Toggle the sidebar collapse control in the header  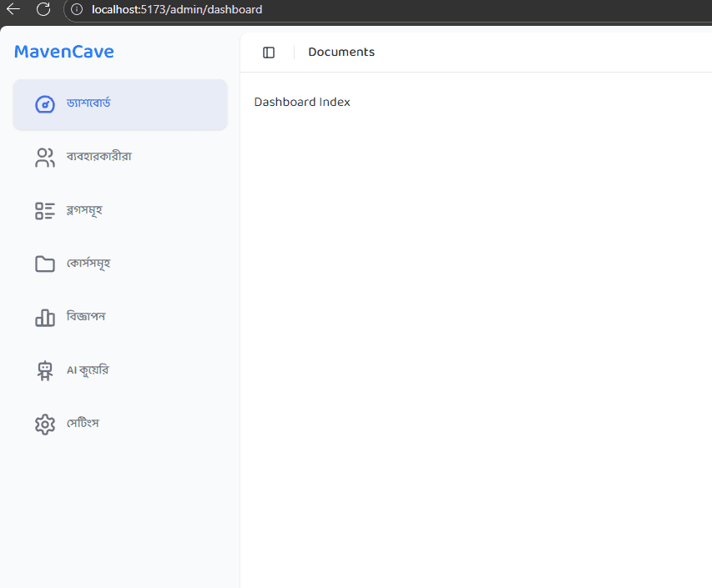[268, 52]
